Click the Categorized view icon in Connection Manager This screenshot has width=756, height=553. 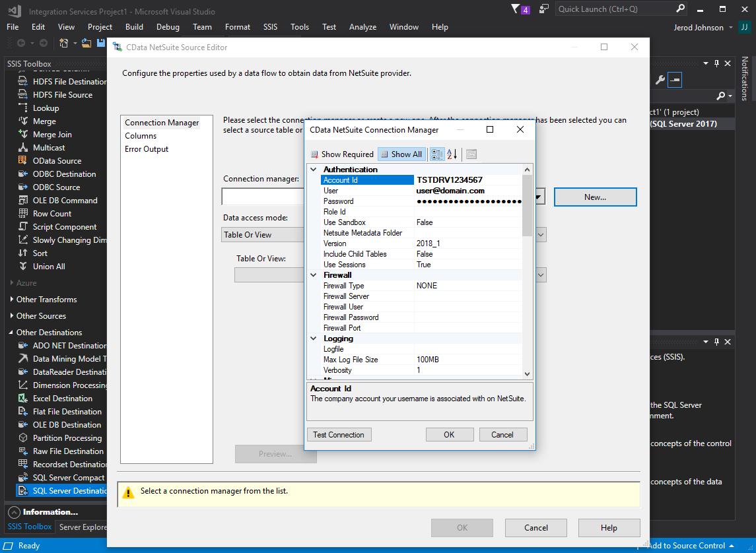pyautogui.click(x=437, y=154)
